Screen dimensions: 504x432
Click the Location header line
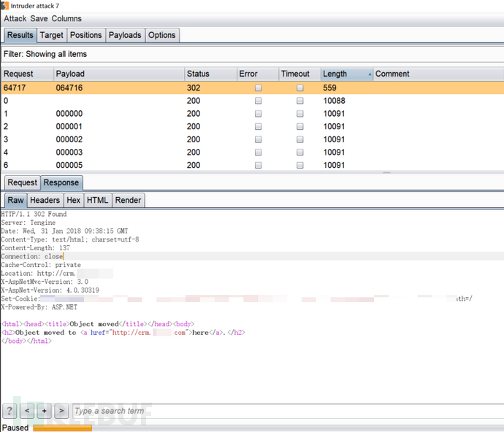57,274
